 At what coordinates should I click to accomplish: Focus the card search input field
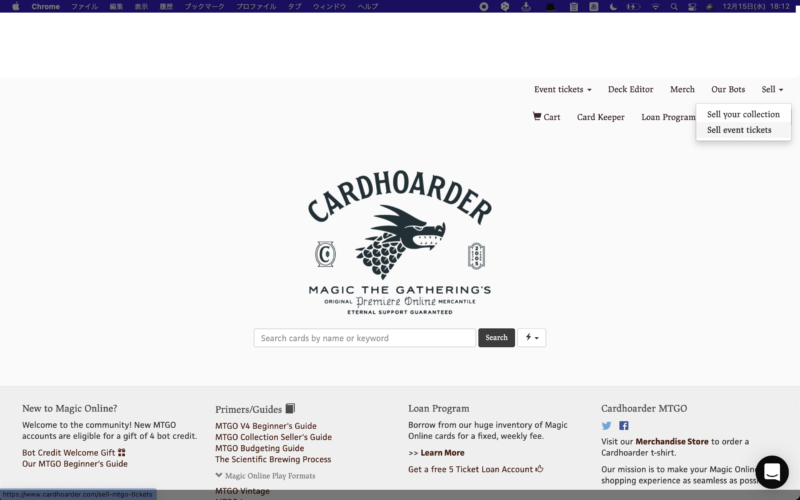365,338
